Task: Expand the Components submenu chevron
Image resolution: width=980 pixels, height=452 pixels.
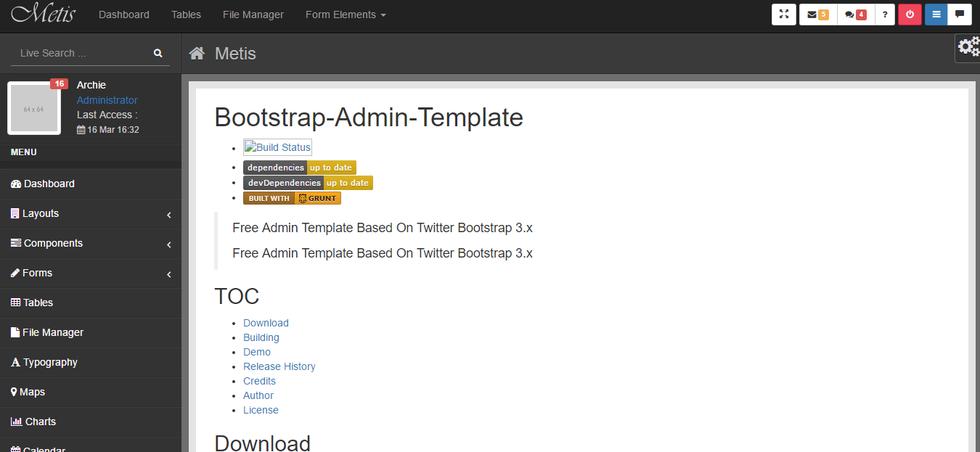Action: [168, 245]
